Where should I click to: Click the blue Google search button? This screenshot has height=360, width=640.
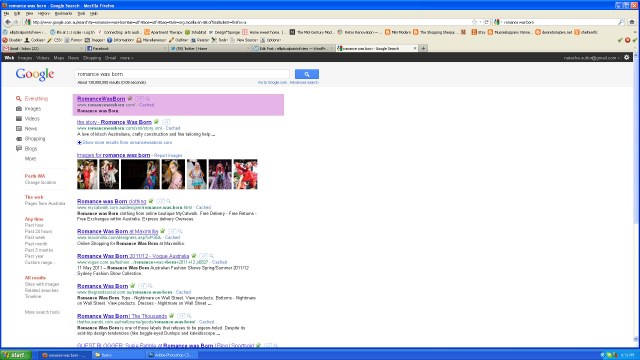point(307,74)
